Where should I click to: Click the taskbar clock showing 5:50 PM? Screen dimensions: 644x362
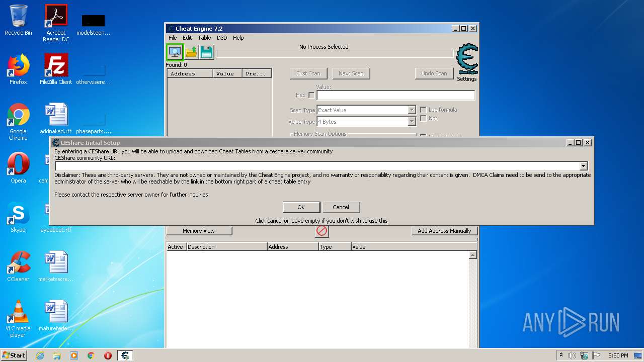pyautogui.click(x=618, y=355)
